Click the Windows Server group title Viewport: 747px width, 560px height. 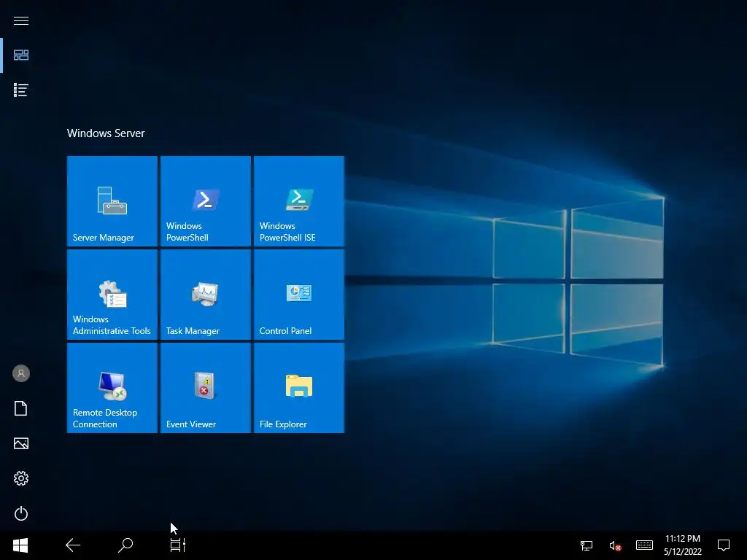[106, 133]
